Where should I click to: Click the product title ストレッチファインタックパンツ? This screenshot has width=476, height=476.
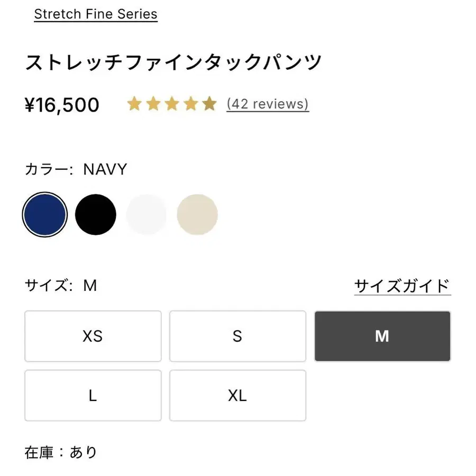175,61
